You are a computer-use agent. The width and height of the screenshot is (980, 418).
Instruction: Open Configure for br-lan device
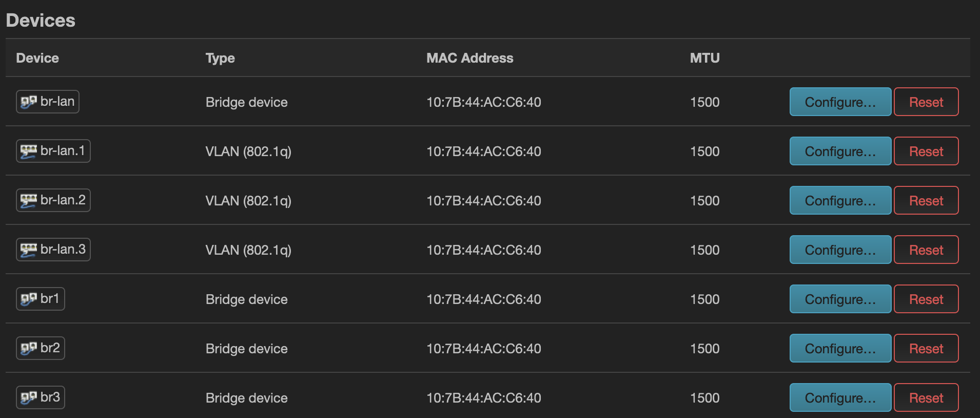(840, 102)
